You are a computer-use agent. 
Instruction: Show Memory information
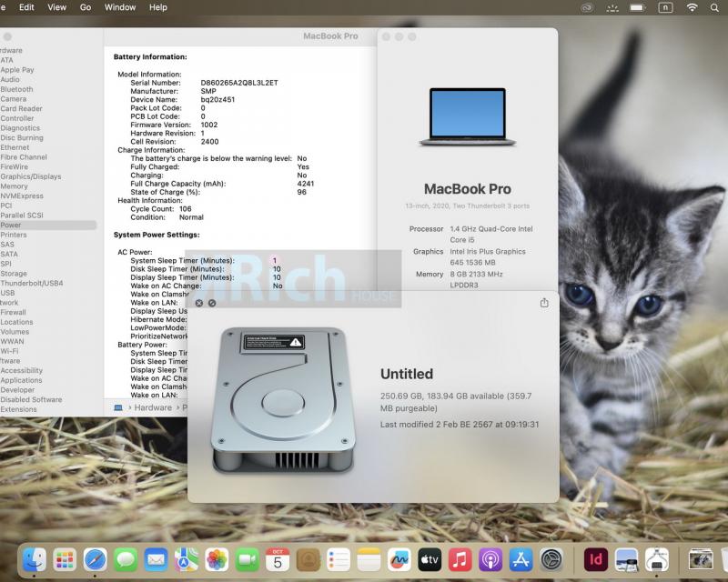pos(14,186)
